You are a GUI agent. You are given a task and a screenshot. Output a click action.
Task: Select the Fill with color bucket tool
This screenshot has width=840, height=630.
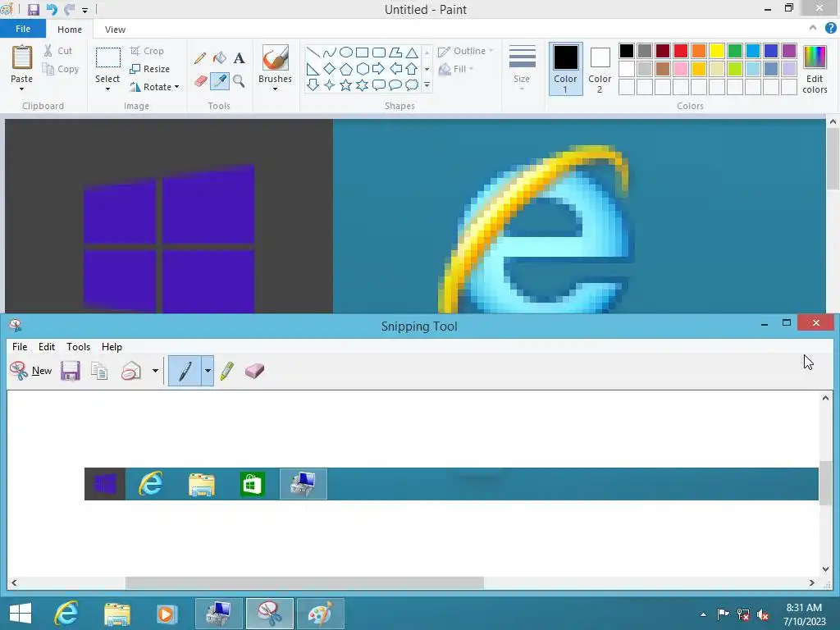click(x=220, y=58)
